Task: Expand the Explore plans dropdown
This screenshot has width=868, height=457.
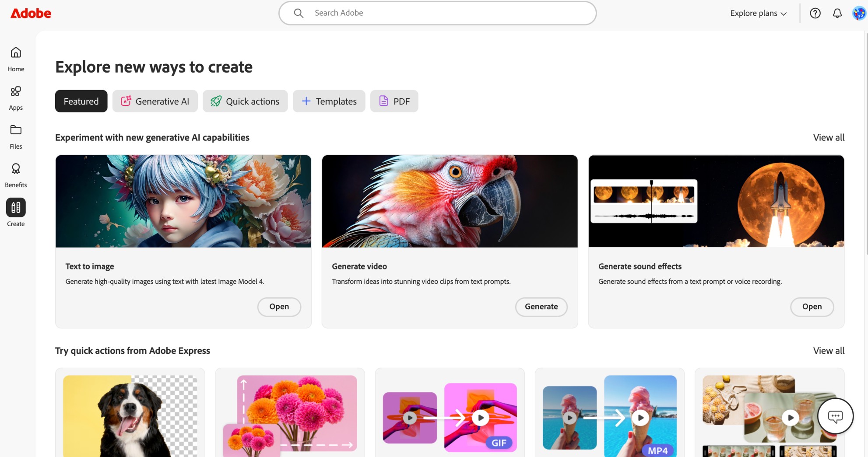Action: click(758, 13)
